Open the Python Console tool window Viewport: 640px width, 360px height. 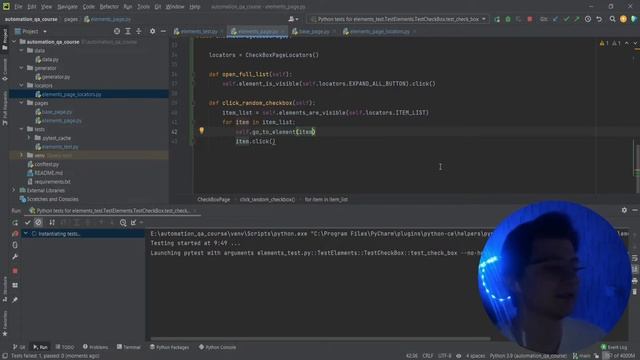[217, 347]
